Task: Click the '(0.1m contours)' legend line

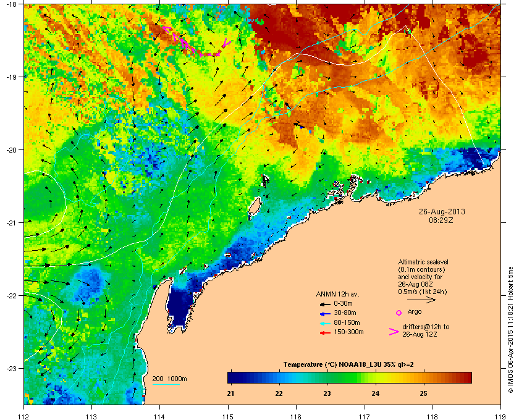Action: (x=421, y=269)
